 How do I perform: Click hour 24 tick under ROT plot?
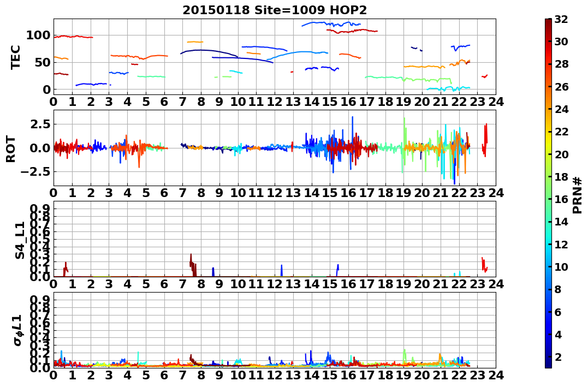pos(496,193)
